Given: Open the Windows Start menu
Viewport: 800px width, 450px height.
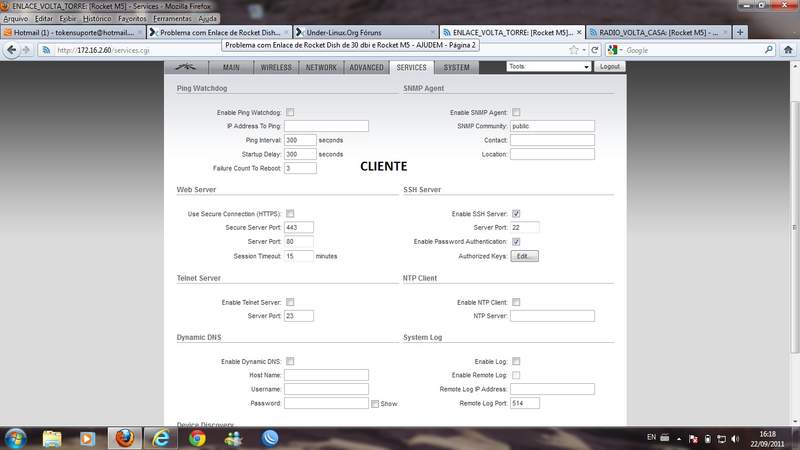Looking at the screenshot, I should tap(15, 438).
